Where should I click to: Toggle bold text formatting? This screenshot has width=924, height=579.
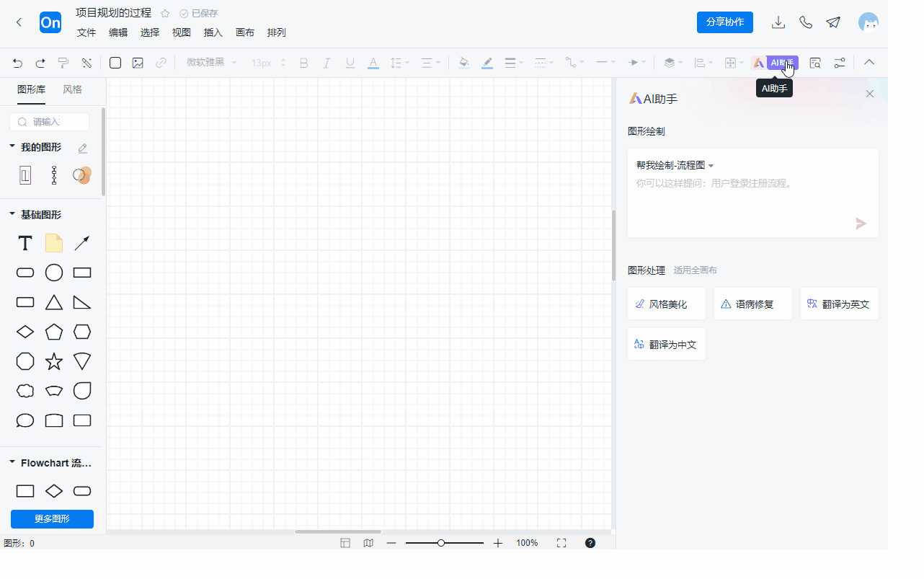click(303, 63)
